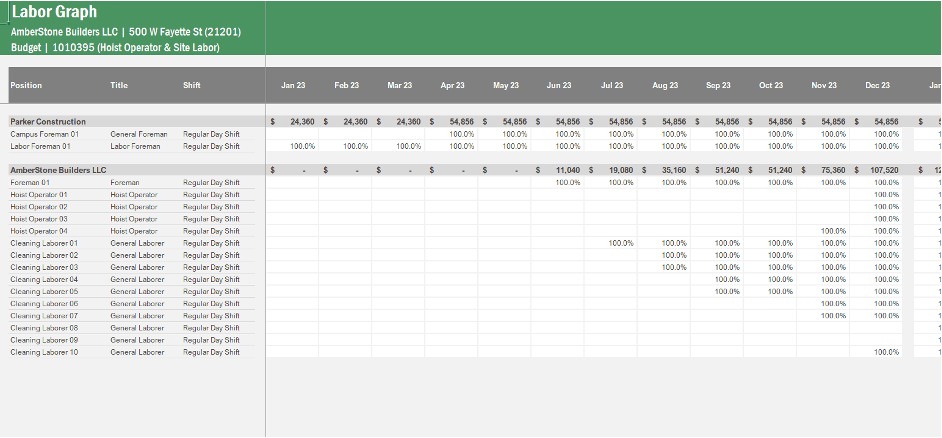Click AmberStone's Nov 23 total 75,360
Screen dimensions: 942x438
point(834,170)
